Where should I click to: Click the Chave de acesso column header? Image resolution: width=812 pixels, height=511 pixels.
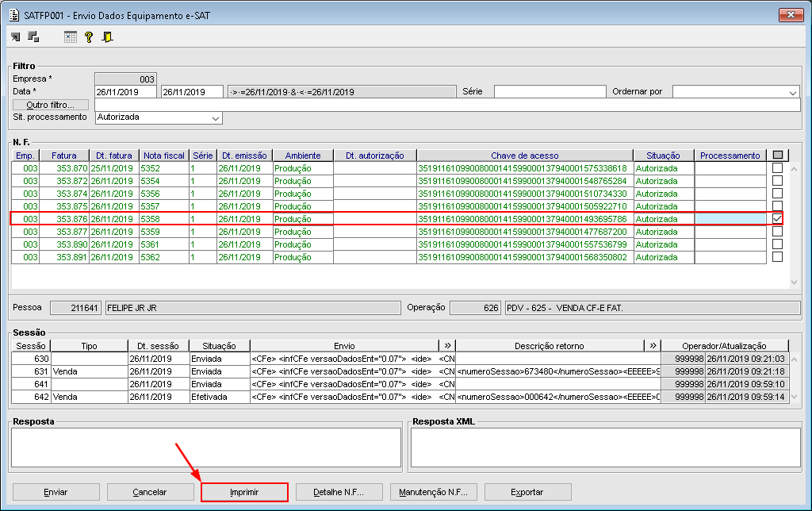[x=525, y=156]
